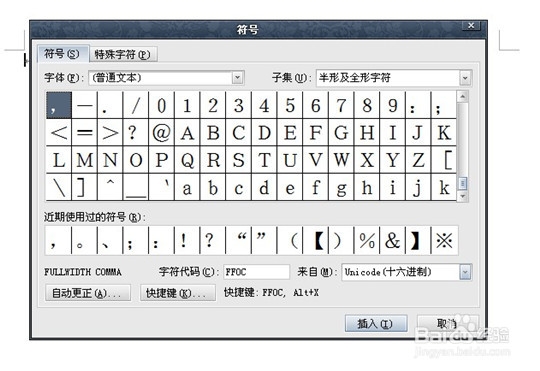
Task: Select the backslash symbol in the grid
Action: (x=59, y=187)
